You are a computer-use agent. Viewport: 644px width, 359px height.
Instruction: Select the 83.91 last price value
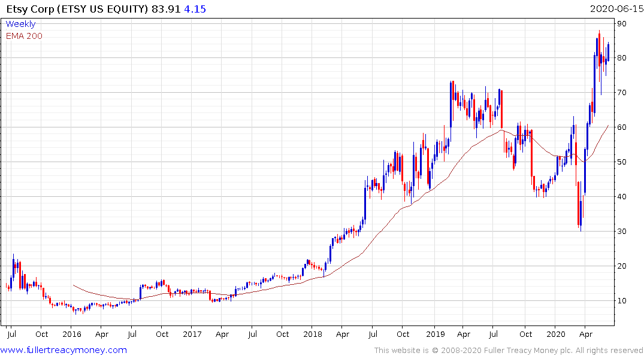click(166, 9)
